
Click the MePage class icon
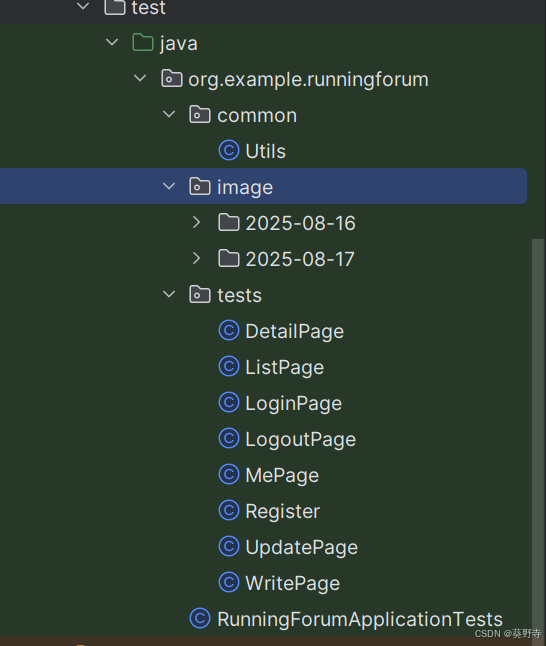tap(229, 474)
